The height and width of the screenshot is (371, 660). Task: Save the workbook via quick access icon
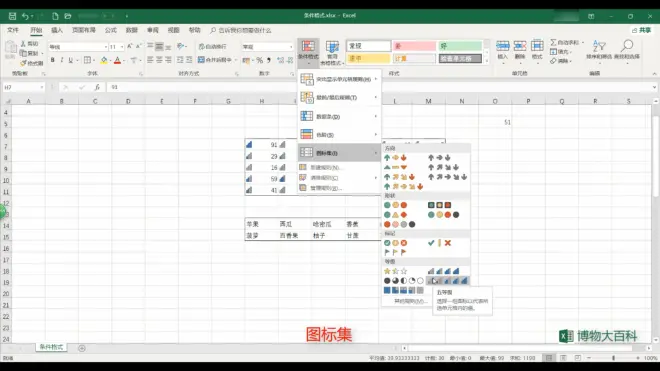coord(12,16)
